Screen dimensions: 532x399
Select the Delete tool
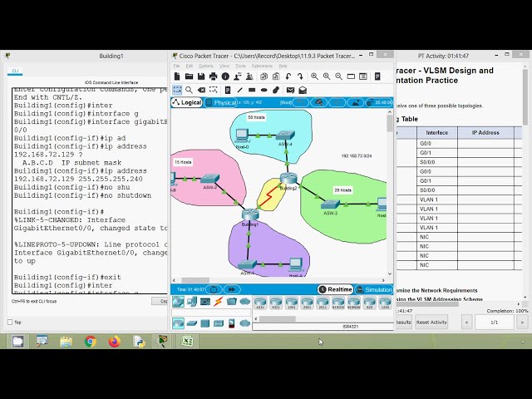coord(201,90)
